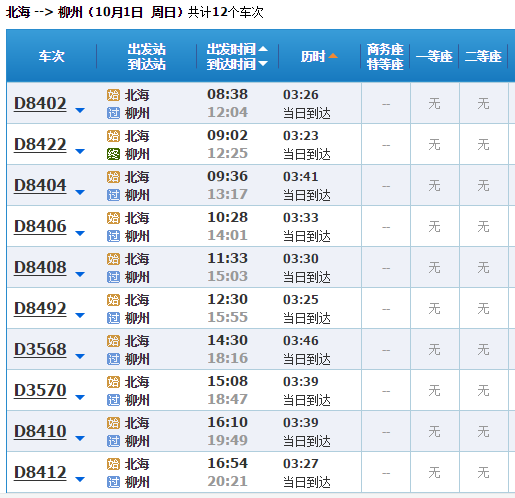Screen dimensions: 515x498
Task: Click the 始 origin icon for D8410
Action: [113, 423]
